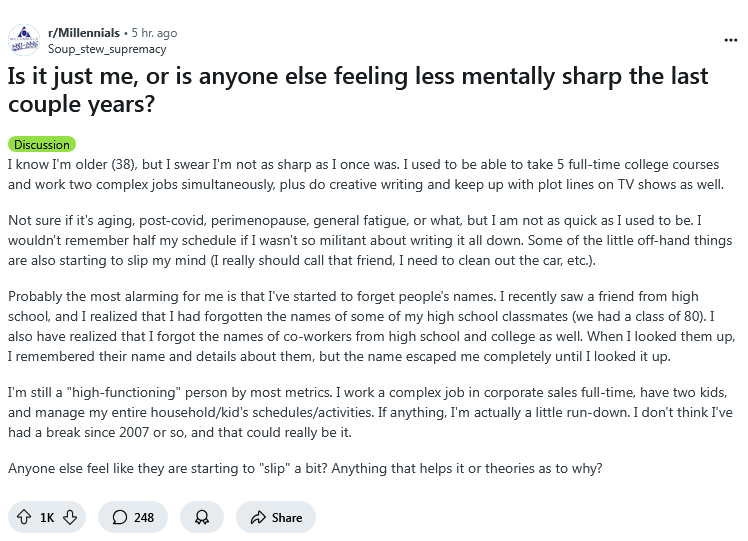
Task: Click the paragraph starting 'I know I'm older'
Action: [366, 174]
